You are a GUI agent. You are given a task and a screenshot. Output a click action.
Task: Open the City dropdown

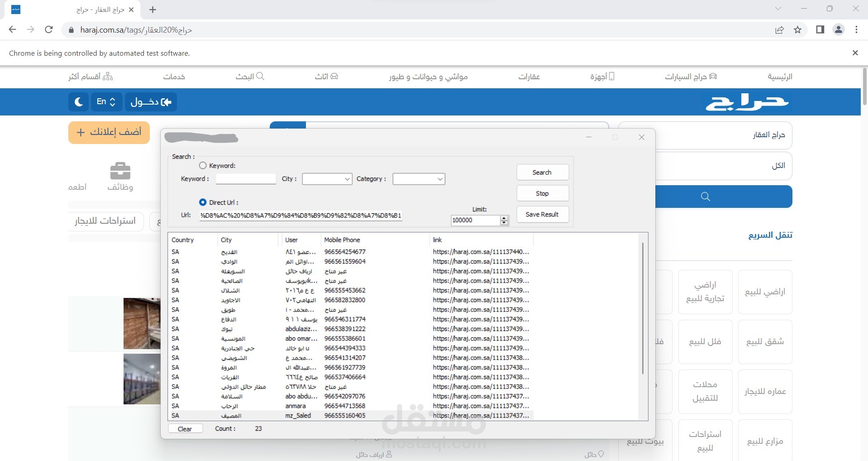(327, 179)
